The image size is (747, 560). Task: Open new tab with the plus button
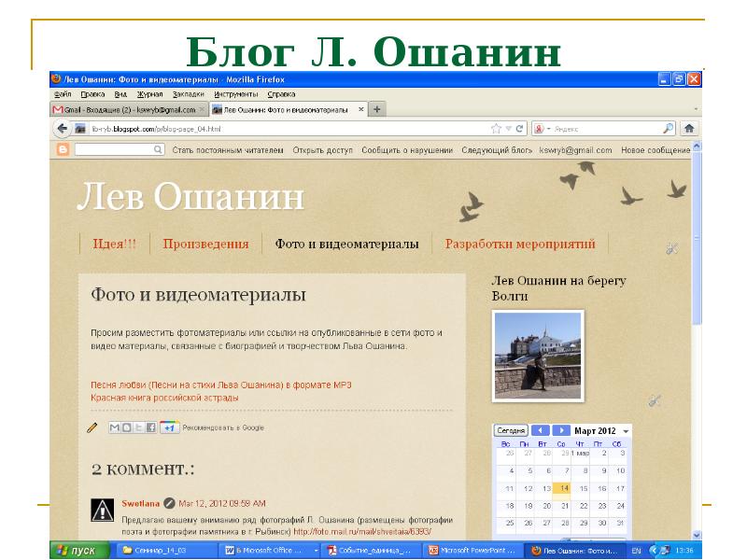tap(378, 109)
